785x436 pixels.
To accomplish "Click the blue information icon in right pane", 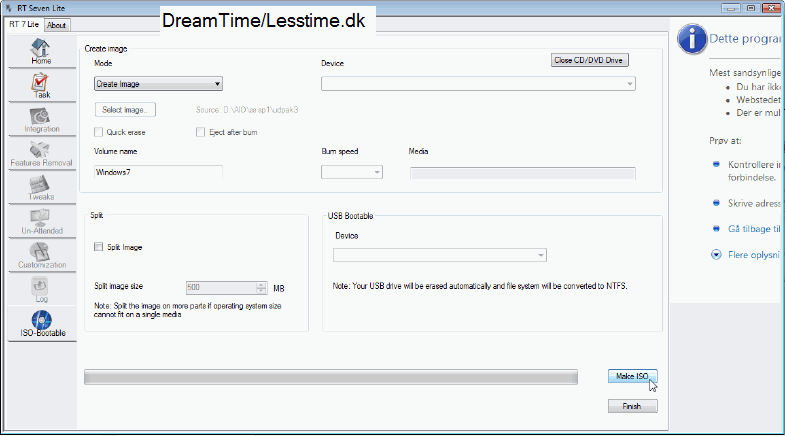I will click(692, 39).
